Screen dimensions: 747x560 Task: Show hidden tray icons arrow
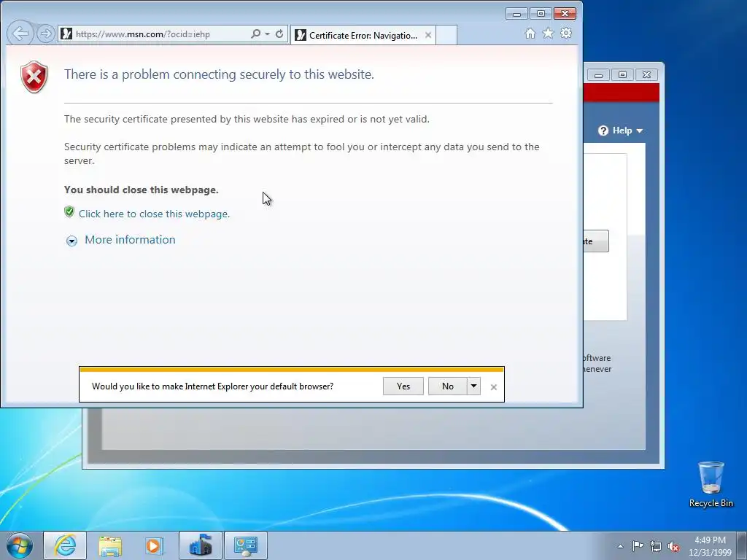pyautogui.click(x=620, y=546)
